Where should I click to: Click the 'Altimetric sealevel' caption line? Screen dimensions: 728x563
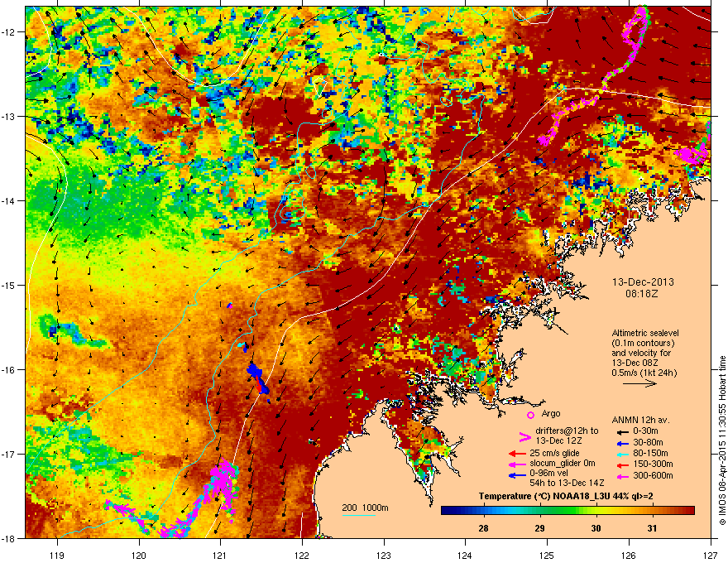(645, 333)
